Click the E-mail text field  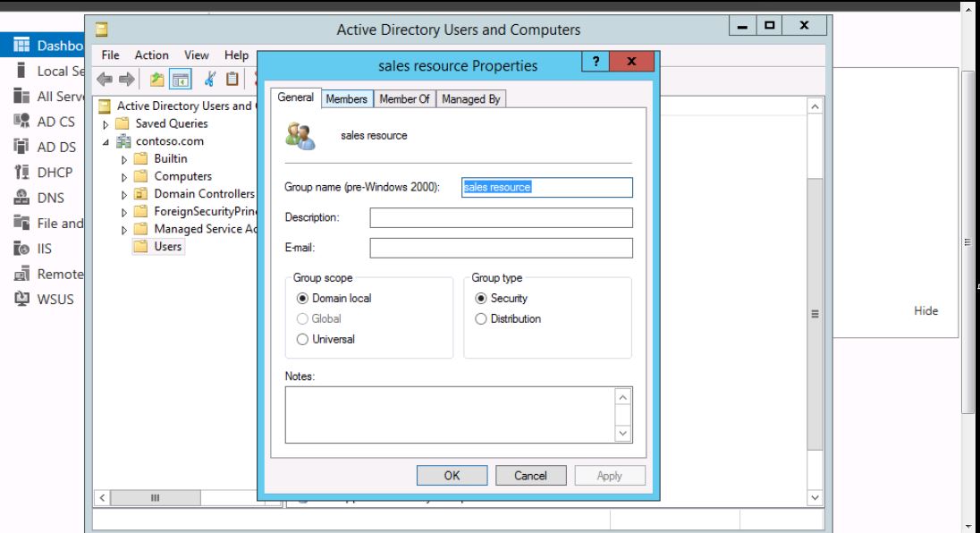click(x=502, y=248)
